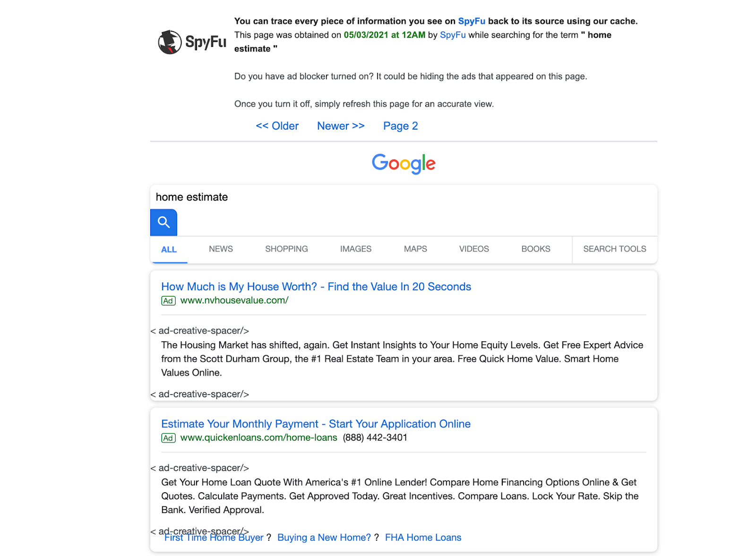Switch to the NEWS tab
This screenshot has width=756, height=556.
tap(221, 249)
